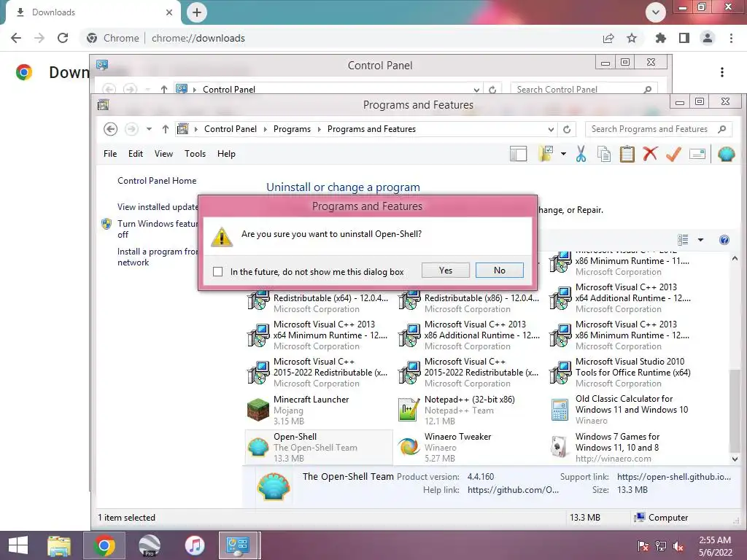This screenshot has height=560, width=747.
Task: Open Control Panel Home link
Action: click(x=157, y=181)
